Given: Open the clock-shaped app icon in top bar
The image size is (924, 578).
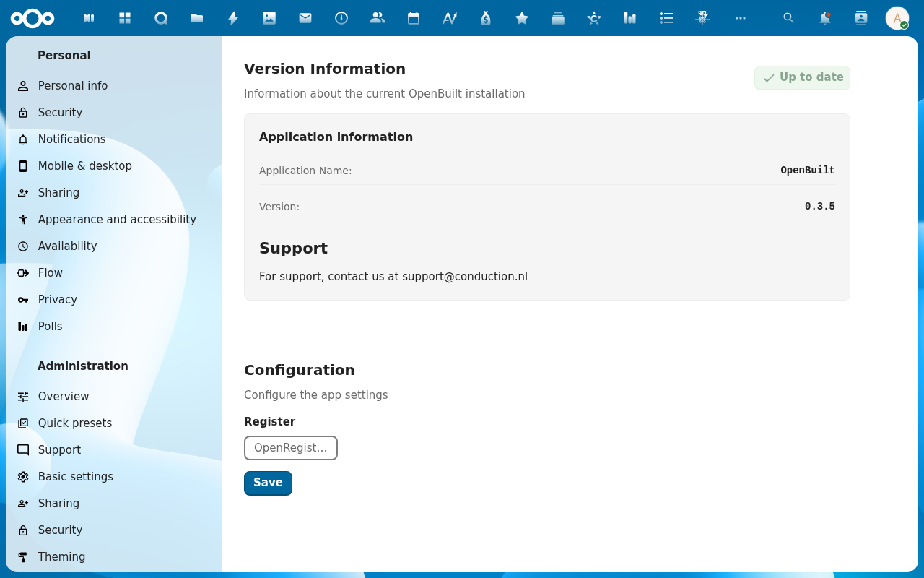Looking at the screenshot, I should tap(341, 18).
